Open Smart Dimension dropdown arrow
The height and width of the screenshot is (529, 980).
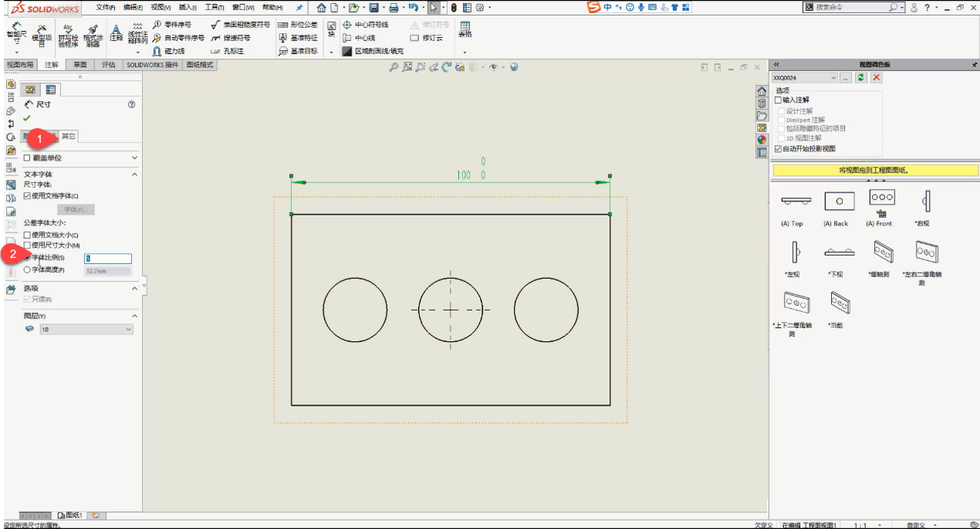pyautogui.click(x=17, y=52)
